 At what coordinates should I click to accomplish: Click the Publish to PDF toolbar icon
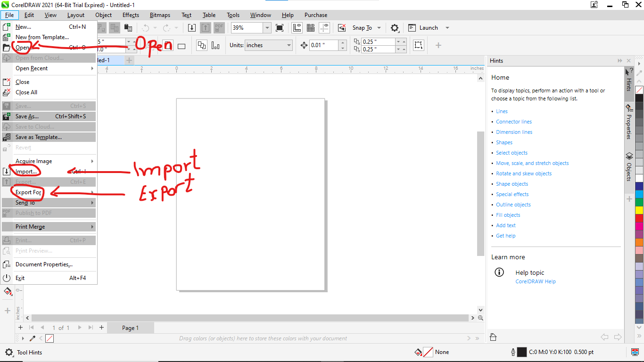pyautogui.click(x=219, y=28)
